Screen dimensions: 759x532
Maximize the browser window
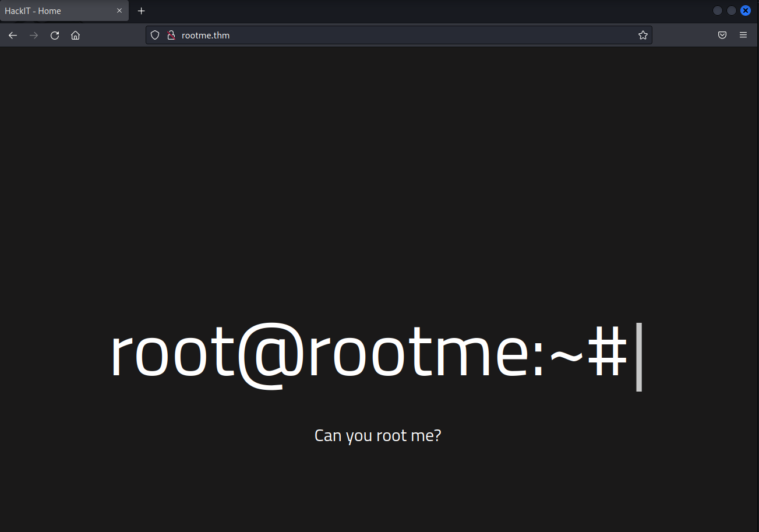pyautogui.click(x=731, y=10)
